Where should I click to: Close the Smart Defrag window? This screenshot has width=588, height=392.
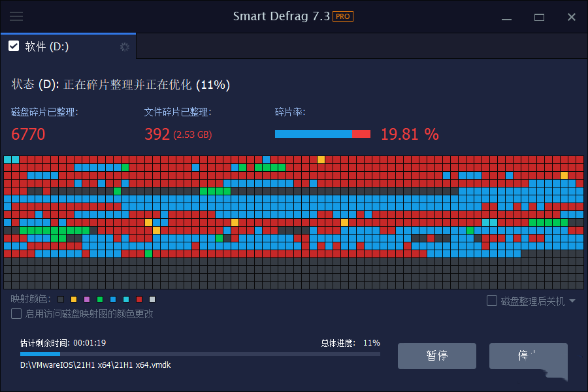(572, 17)
